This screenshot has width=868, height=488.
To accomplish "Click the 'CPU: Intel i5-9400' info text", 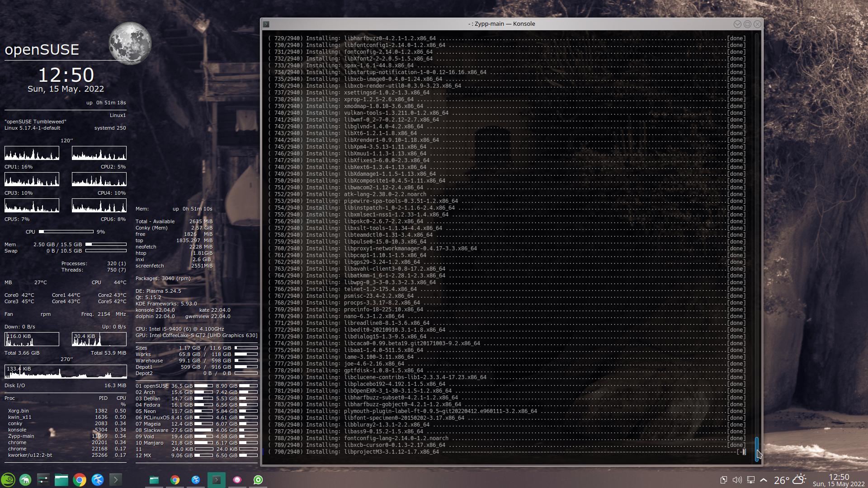I will 179,329.
